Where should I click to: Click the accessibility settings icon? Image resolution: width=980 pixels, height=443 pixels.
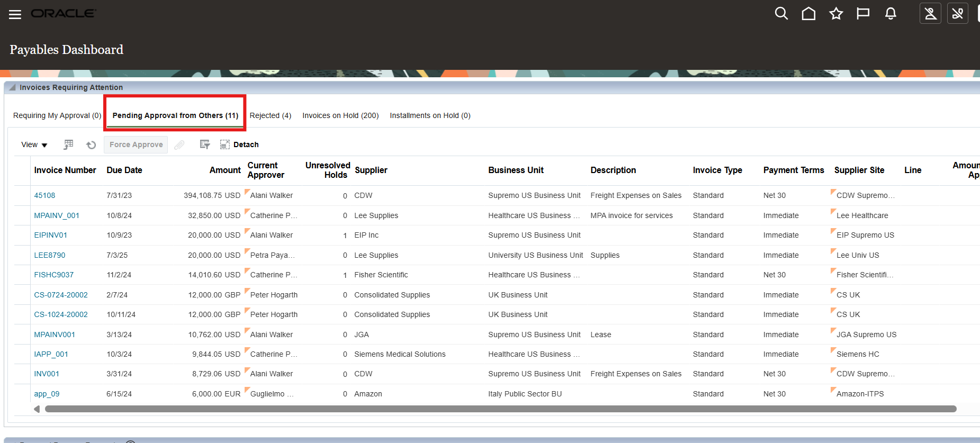click(958, 14)
